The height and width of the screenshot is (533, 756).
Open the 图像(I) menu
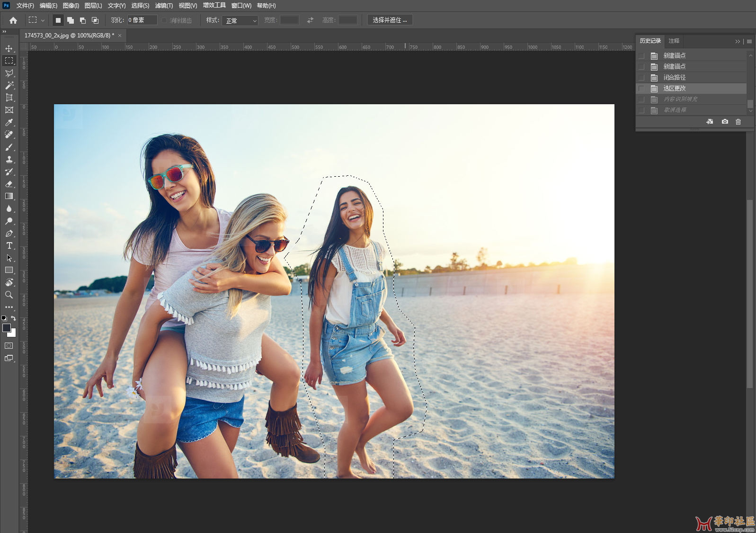(x=71, y=6)
